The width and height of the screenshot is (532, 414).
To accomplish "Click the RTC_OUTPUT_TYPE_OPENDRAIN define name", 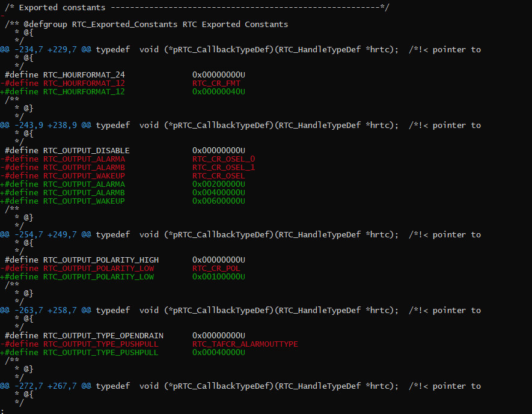I will 103,335.
